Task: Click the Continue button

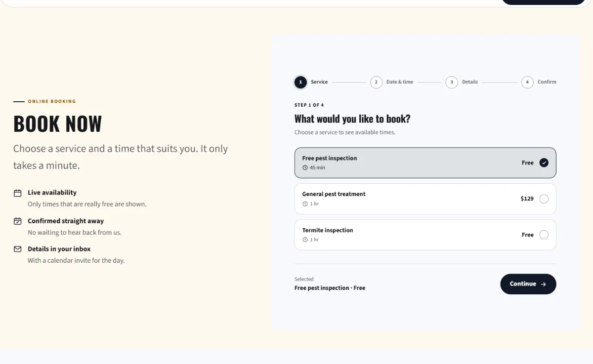Action: (528, 284)
